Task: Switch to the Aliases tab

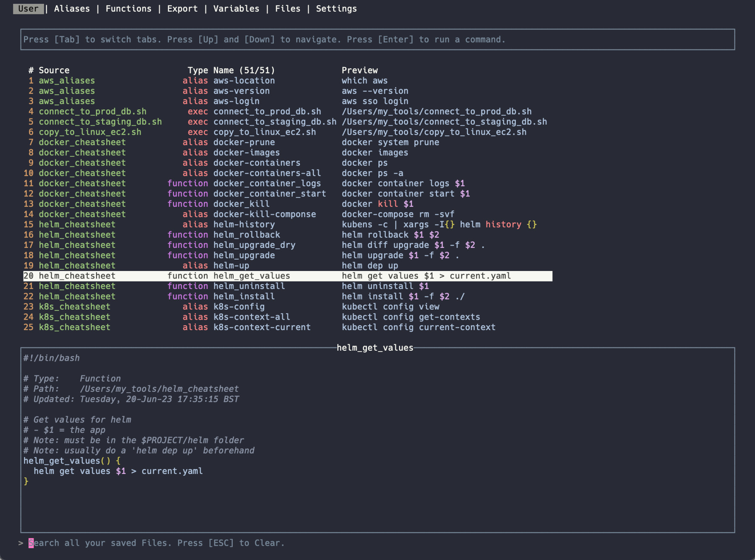Action: coord(72,9)
